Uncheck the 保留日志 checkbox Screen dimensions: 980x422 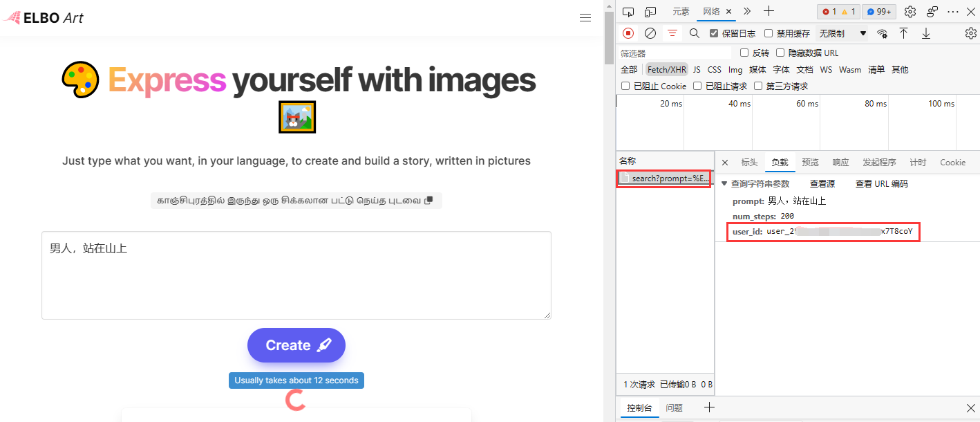click(x=714, y=33)
